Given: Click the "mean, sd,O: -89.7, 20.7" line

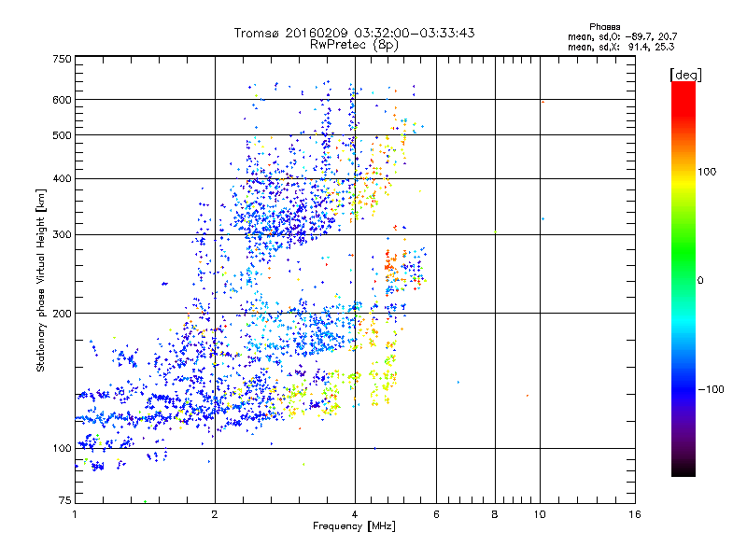Looking at the screenshot, I should coord(622,36).
